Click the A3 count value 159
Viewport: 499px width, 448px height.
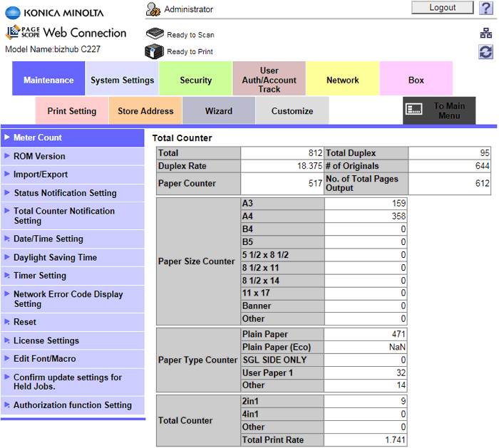pos(398,203)
